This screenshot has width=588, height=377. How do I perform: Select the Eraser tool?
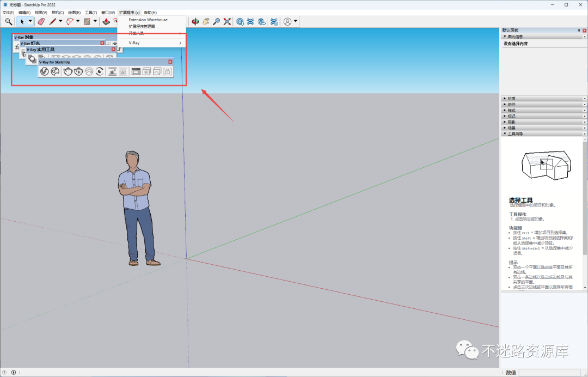[x=41, y=22]
